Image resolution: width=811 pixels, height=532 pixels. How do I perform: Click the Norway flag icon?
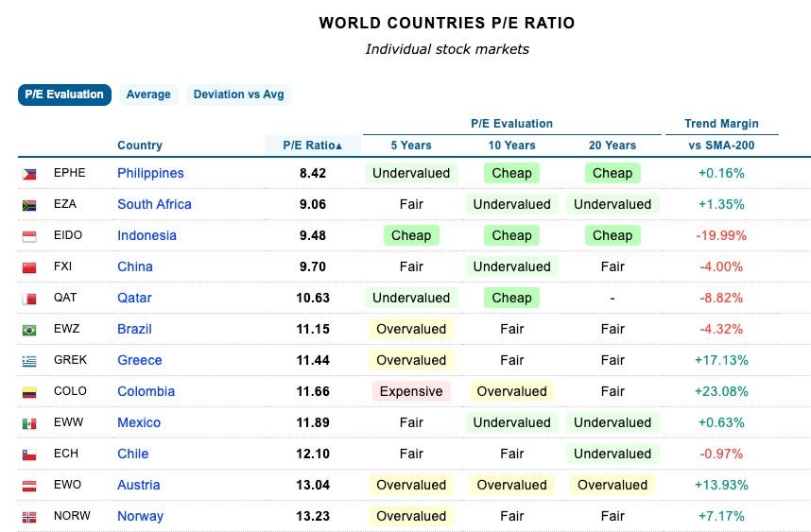[29, 517]
